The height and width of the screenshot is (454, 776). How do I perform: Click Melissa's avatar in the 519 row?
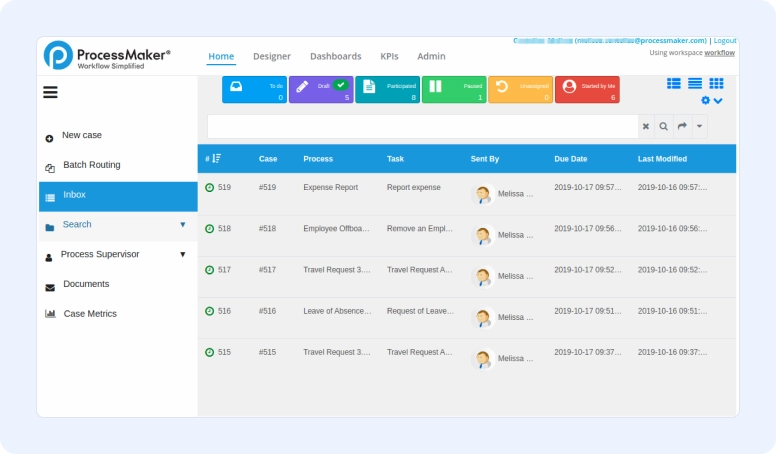483,194
